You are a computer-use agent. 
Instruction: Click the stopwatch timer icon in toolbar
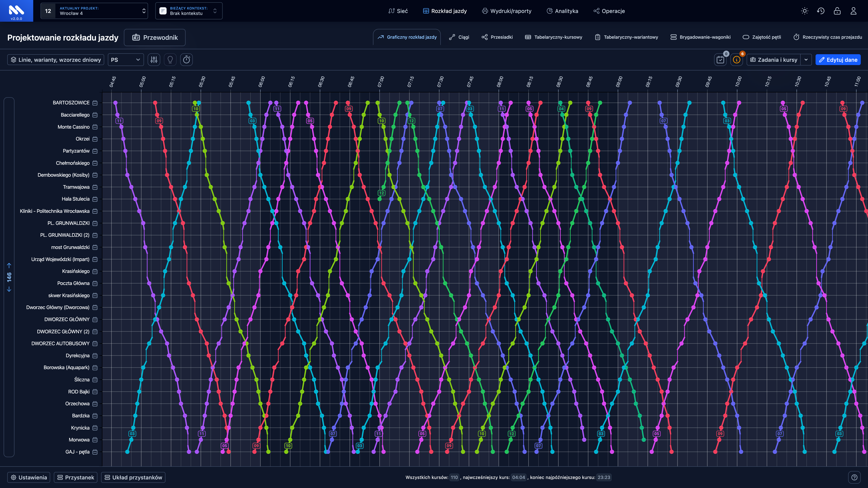pyautogui.click(x=186, y=60)
